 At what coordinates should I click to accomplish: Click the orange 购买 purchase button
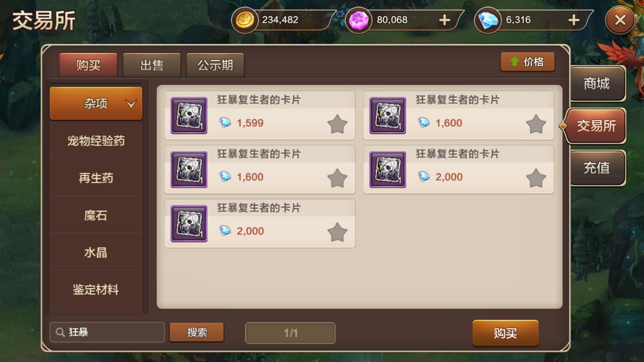(x=505, y=333)
